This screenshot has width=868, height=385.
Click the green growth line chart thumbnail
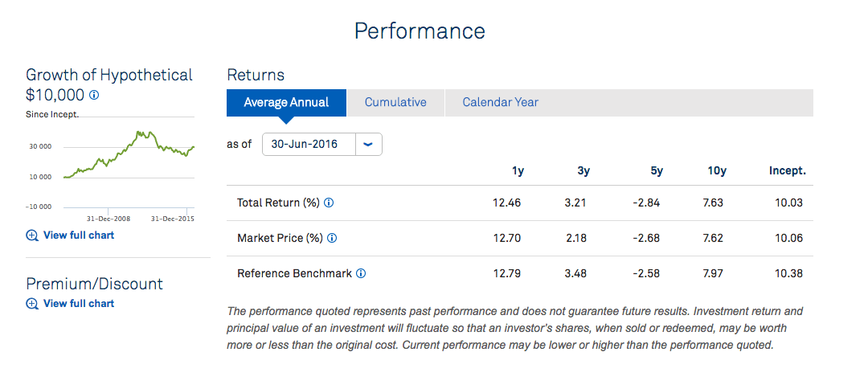(129, 155)
